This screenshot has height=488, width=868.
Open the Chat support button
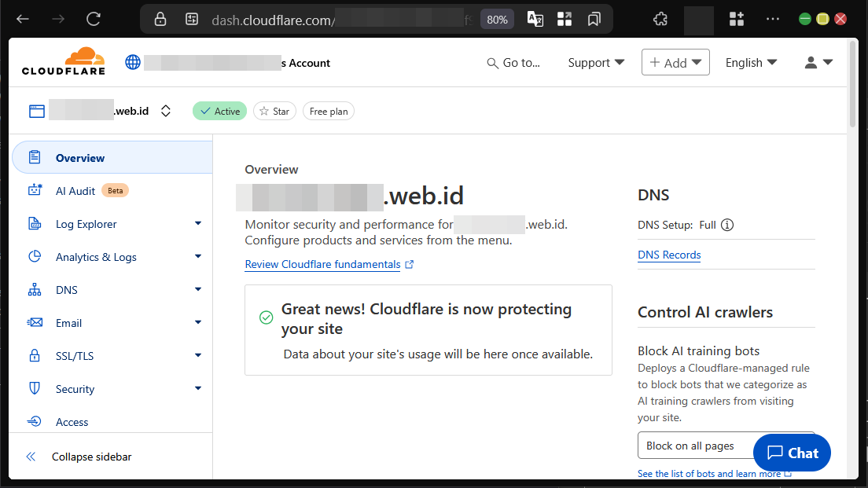click(793, 453)
